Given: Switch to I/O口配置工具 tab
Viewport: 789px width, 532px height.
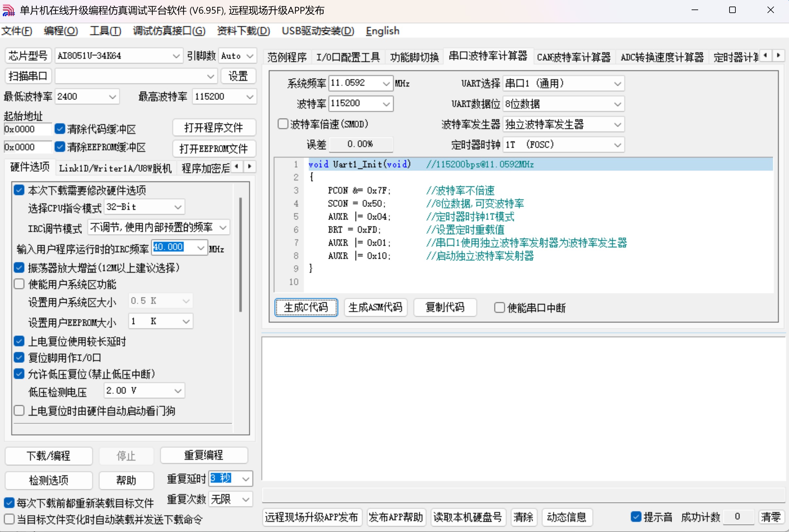Looking at the screenshot, I should pyautogui.click(x=348, y=57).
